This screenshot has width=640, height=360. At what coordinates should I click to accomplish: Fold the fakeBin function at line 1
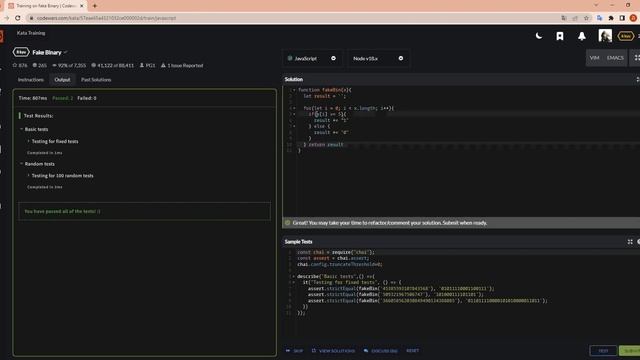[294, 90]
